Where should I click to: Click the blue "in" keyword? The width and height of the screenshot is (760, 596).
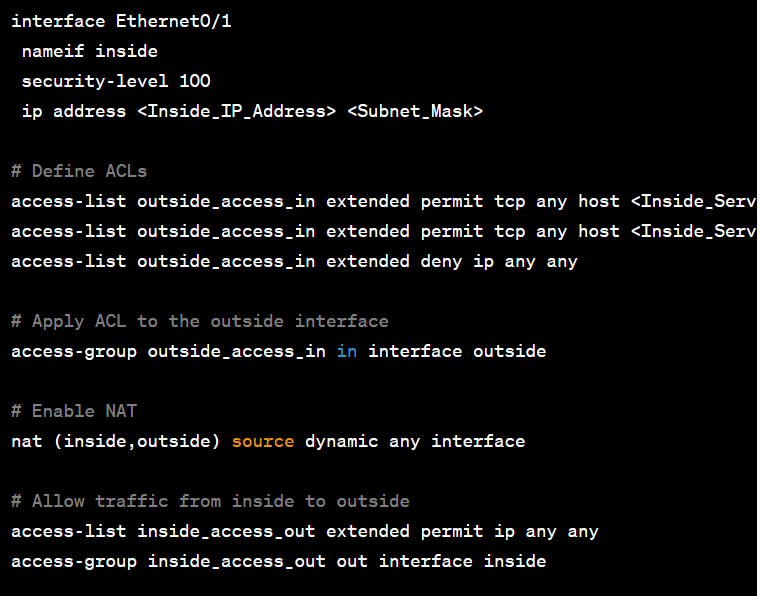coord(347,351)
